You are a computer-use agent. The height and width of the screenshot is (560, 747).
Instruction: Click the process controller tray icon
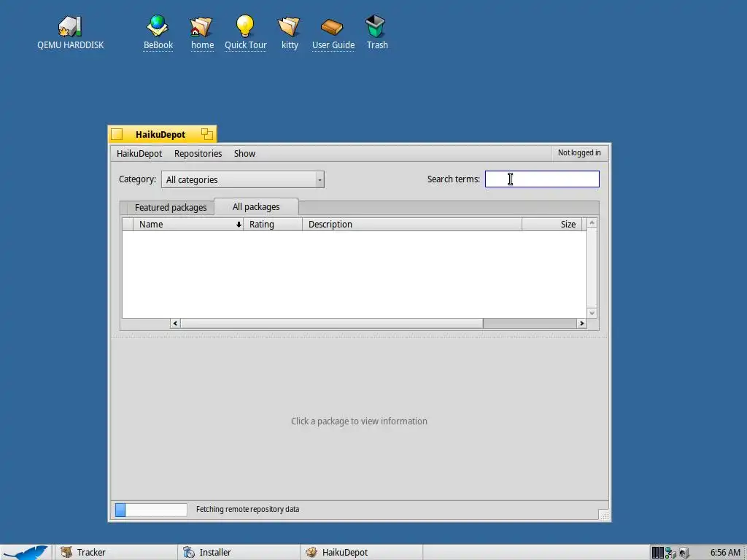[x=658, y=553]
